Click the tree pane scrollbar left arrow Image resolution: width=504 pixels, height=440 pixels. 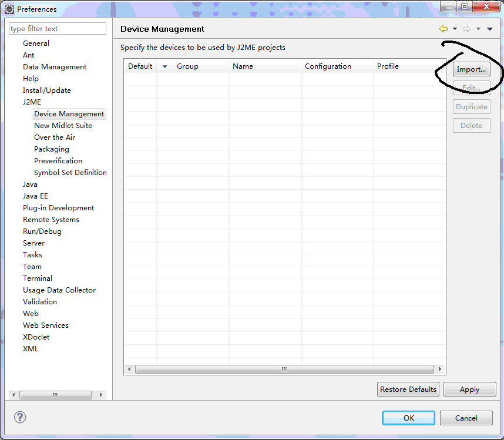click(x=13, y=395)
